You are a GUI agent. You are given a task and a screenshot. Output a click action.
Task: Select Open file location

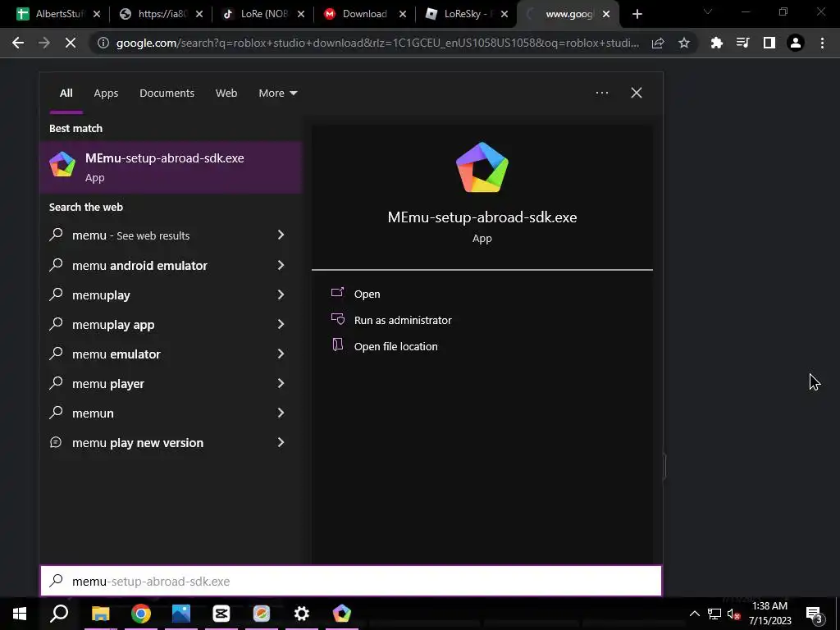coord(396,346)
